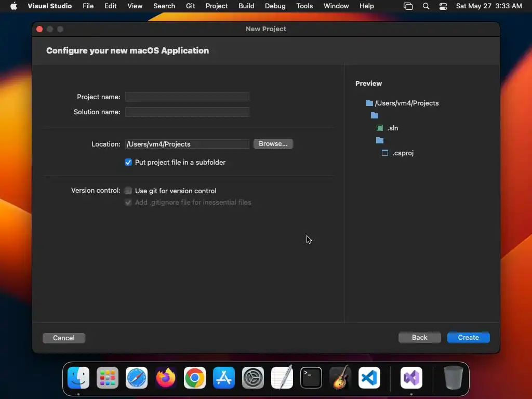The height and width of the screenshot is (399, 532).
Task: Open Control Center in menu bar
Action: pos(443,6)
